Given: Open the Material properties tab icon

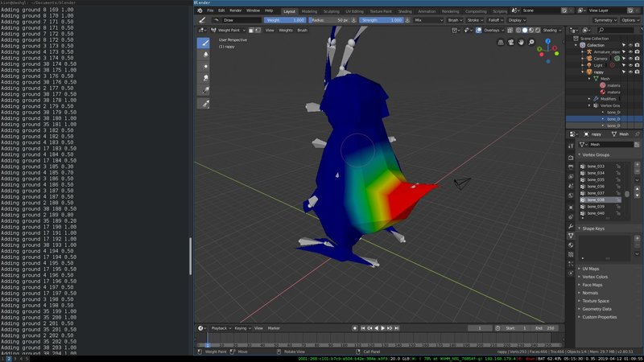Looking at the screenshot, I should point(571,245).
